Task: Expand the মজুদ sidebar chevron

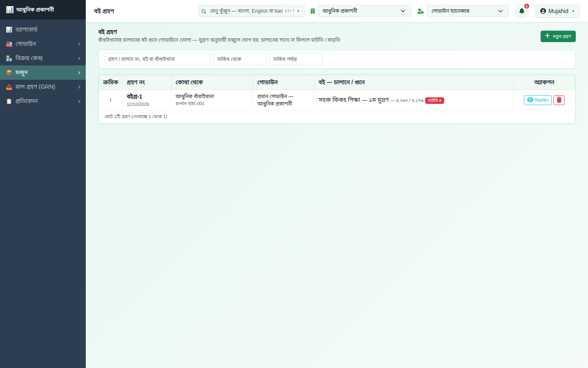Action: 79,73
